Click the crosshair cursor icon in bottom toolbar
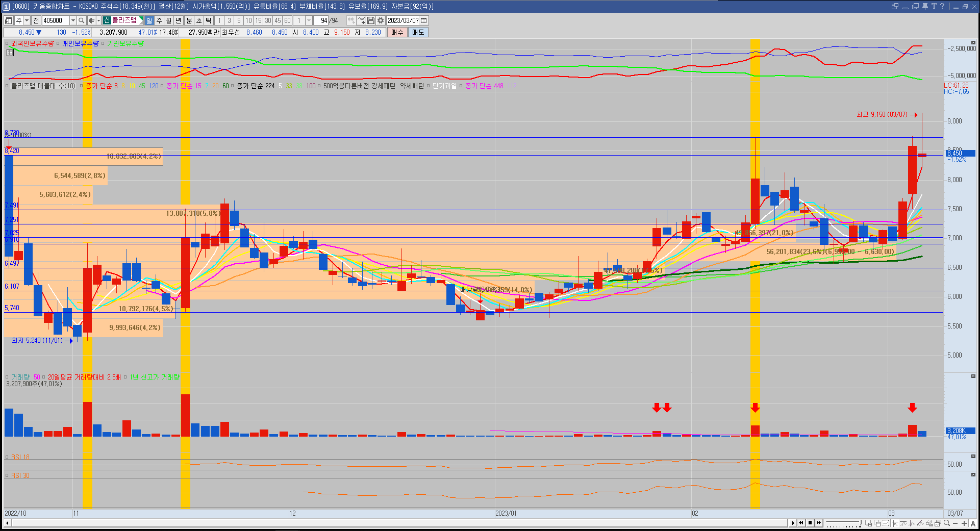Screen dimensions: 980x531 pos(895,523)
